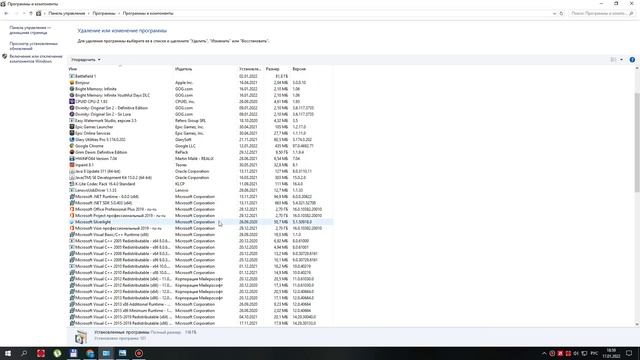Change the list view layout button
The width and height of the screenshot is (640, 360).
pyautogui.click(x=613, y=60)
